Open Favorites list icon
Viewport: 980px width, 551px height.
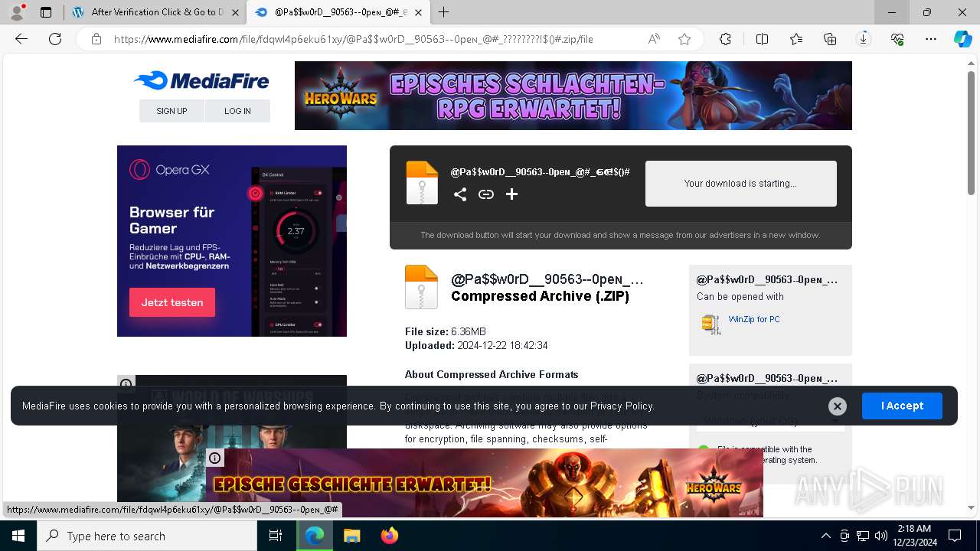(x=796, y=39)
